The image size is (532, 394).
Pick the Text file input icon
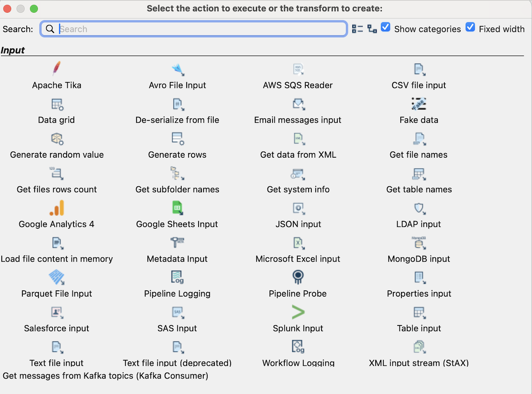57,347
